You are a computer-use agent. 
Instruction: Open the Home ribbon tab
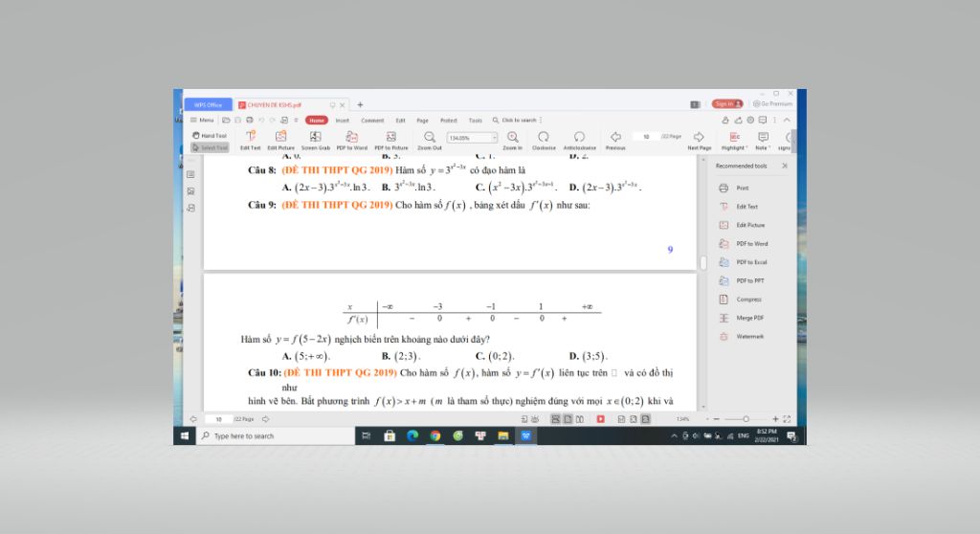click(317, 120)
